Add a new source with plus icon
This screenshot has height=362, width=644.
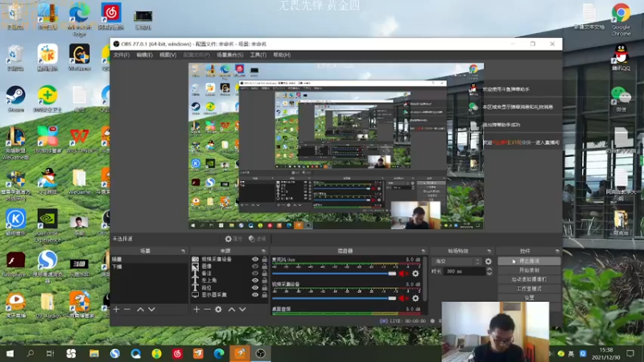196,309
